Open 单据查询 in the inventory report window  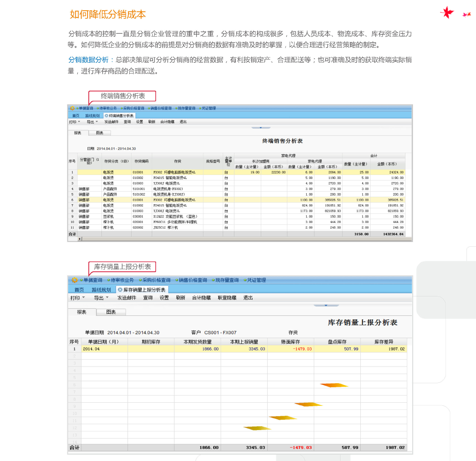coord(92,280)
